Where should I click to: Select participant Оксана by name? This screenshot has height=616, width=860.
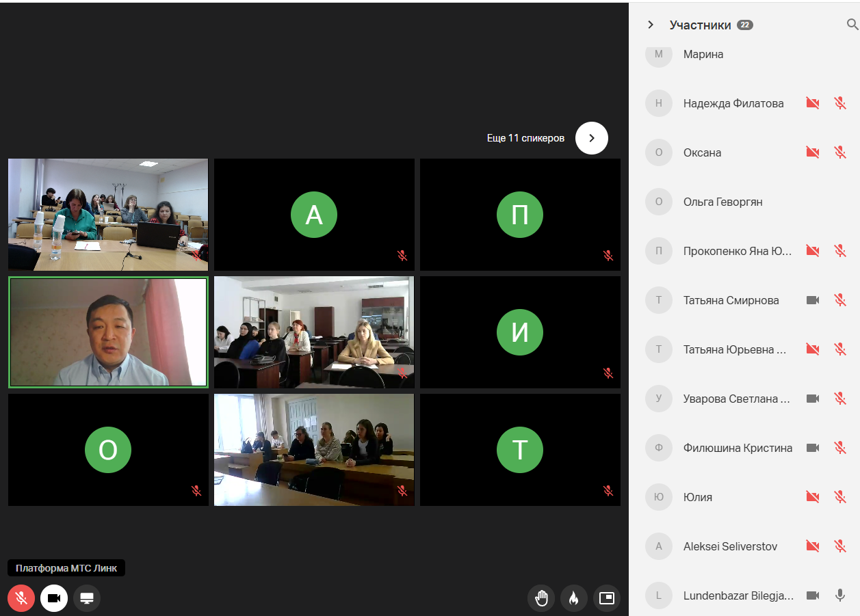(x=702, y=152)
